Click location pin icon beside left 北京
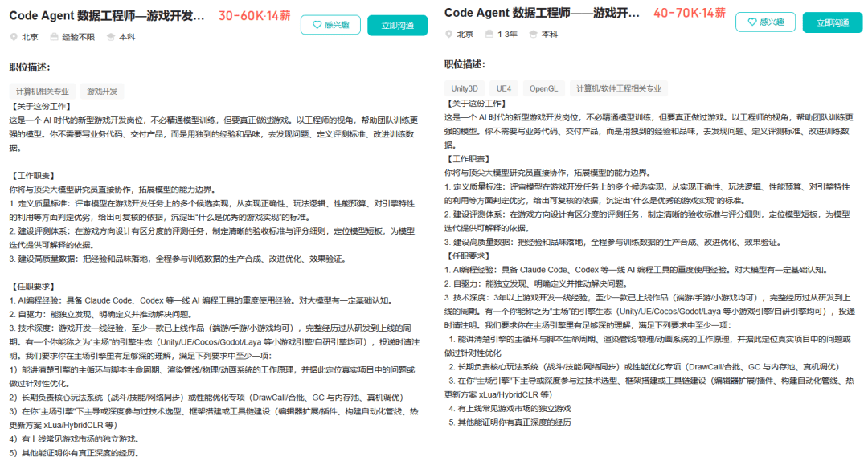The width and height of the screenshot is (868, 469). 14,37
